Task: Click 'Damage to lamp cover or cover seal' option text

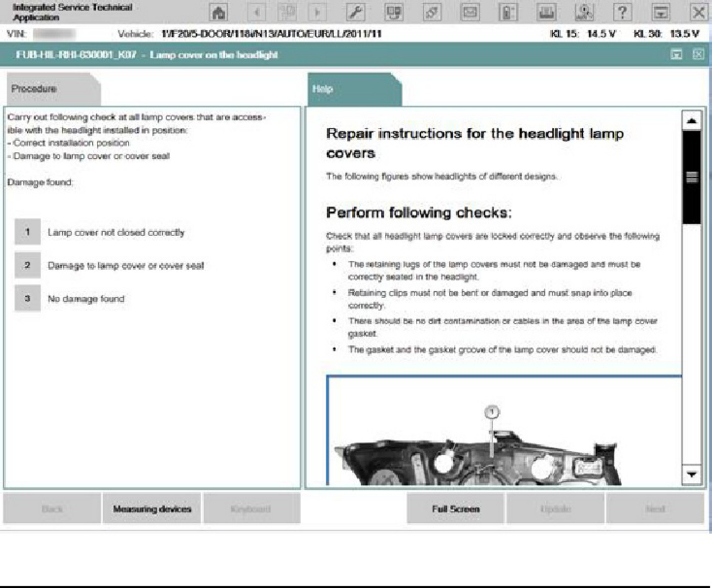Action: pos(126,266)
